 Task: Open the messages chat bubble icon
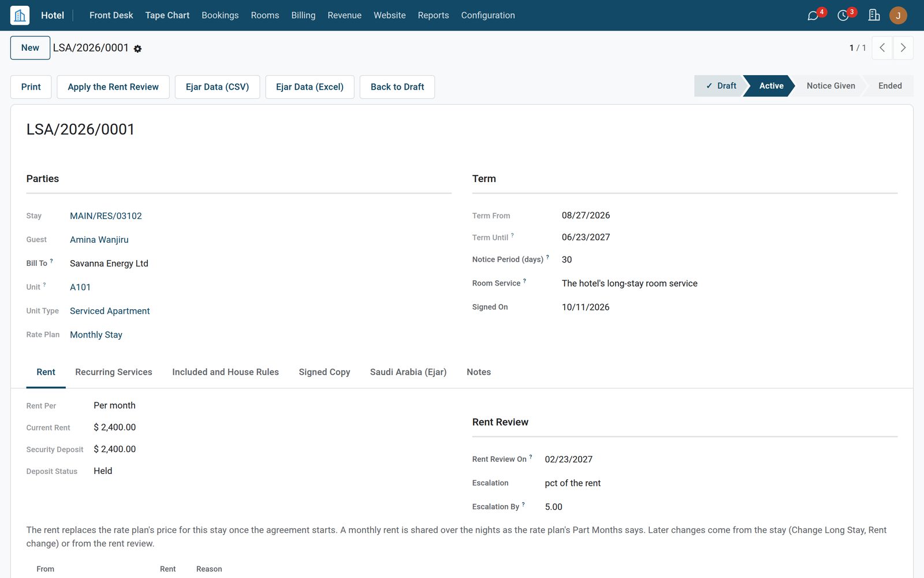(813, 16)
